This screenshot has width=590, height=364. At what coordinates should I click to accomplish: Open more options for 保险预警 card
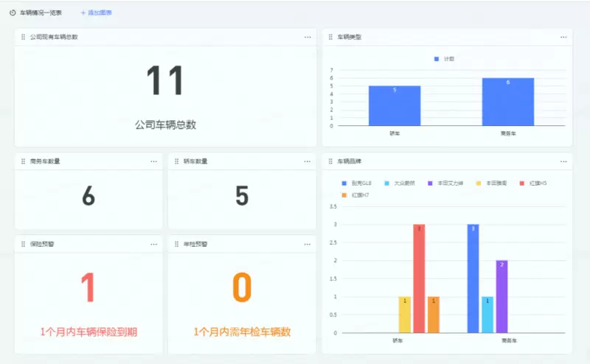154,244
